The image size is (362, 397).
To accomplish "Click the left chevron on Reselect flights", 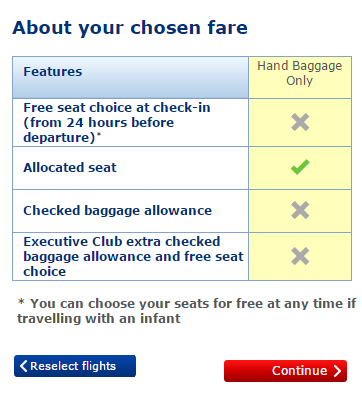I will click(23, 366).
